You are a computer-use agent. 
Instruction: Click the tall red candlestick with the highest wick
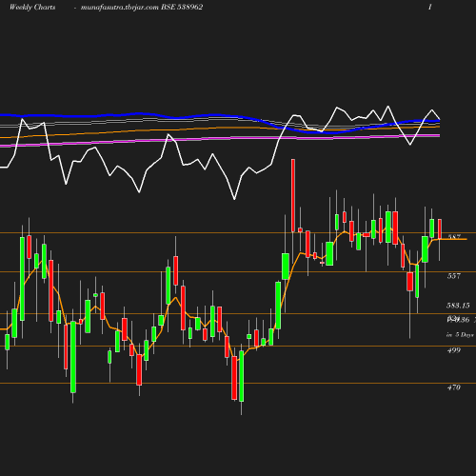(x=293, y=195)
